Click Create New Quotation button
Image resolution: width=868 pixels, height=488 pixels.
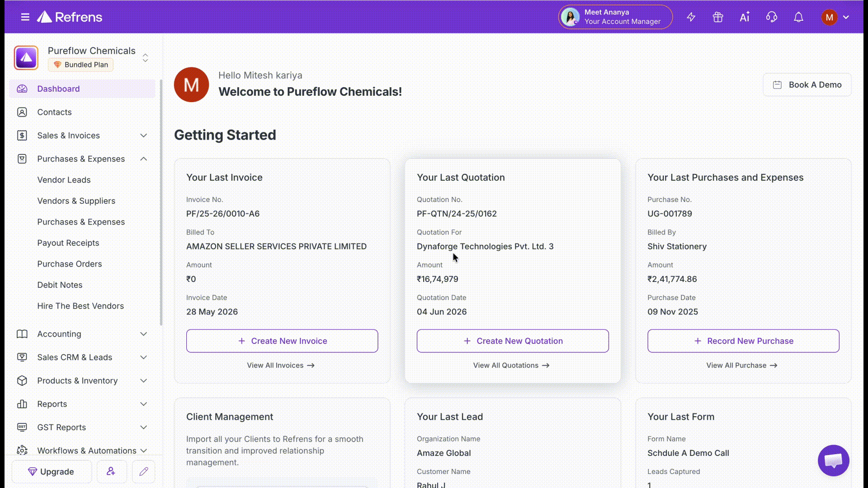tap(513, 341)
